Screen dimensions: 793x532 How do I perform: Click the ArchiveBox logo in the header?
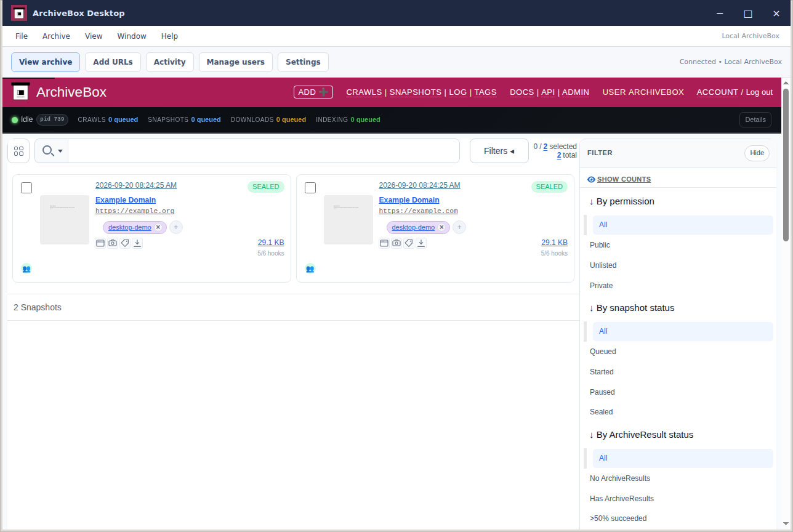[x=21, y=92]
